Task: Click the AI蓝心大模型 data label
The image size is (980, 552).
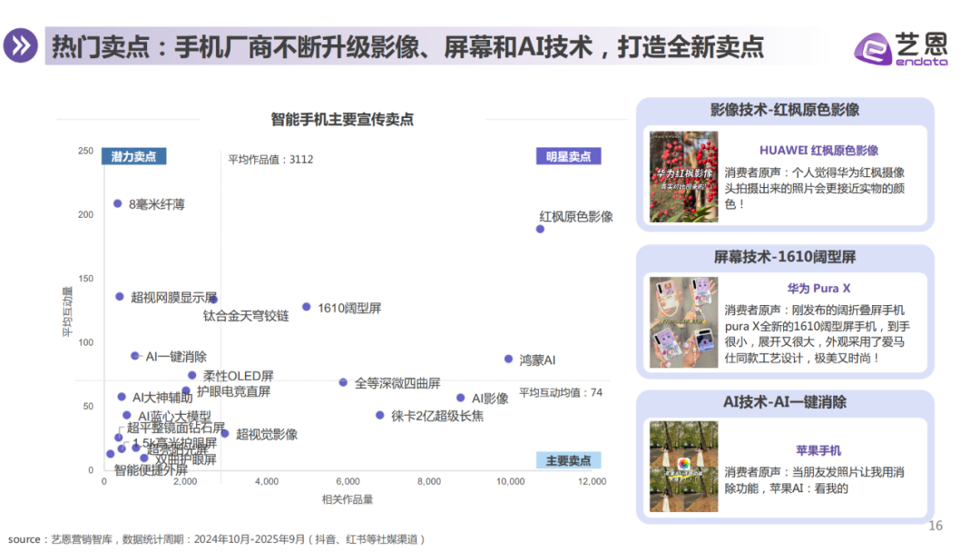Action: pos(174,417)
